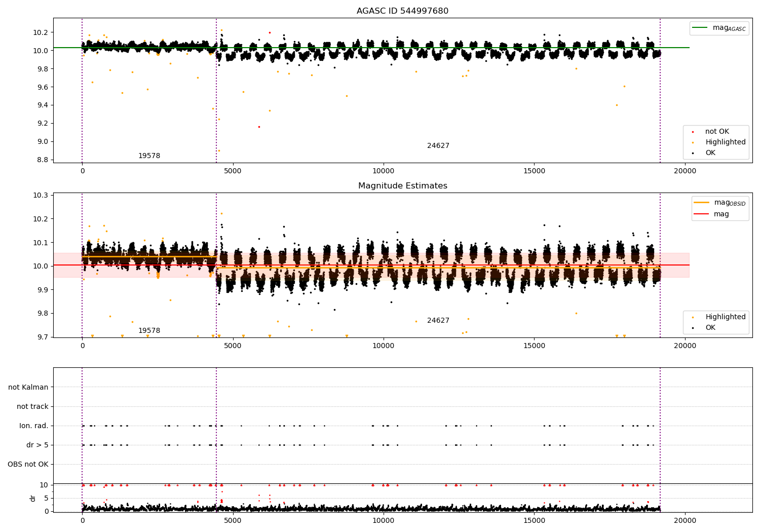Click the 24627 obsid label in the top plot
Viewport: 760px width, 532px height.
(x=438, y=146)
